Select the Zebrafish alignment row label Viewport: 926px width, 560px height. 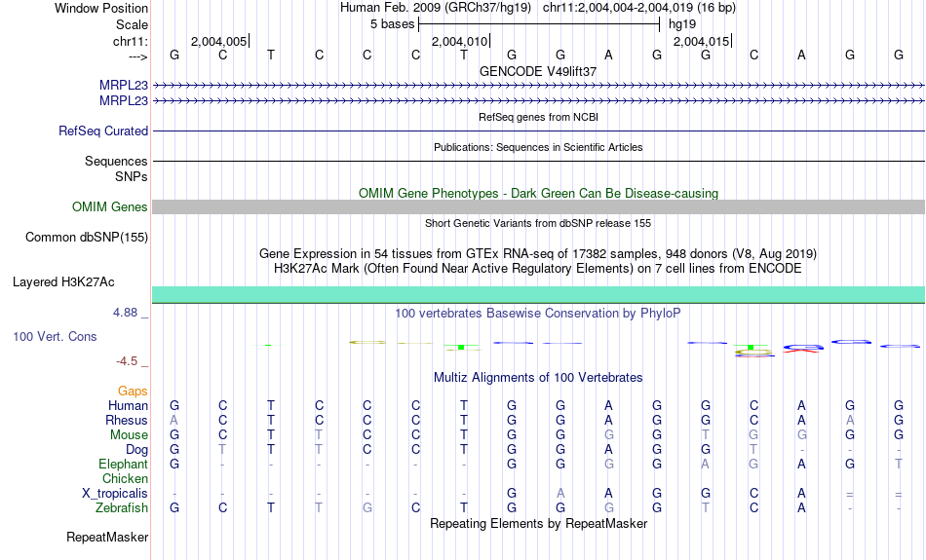click(122, 507)
